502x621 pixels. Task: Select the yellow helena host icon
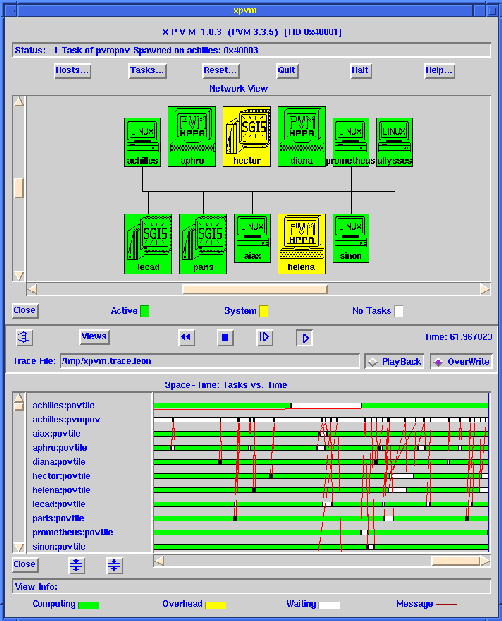click(302, 244)
